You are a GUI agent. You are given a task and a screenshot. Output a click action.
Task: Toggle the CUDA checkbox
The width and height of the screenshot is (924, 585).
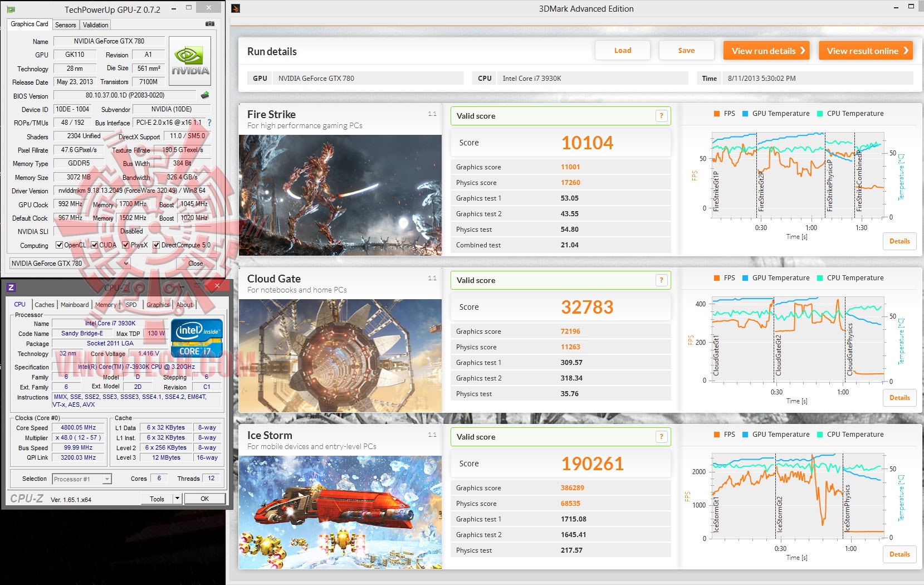coord(95,245)
